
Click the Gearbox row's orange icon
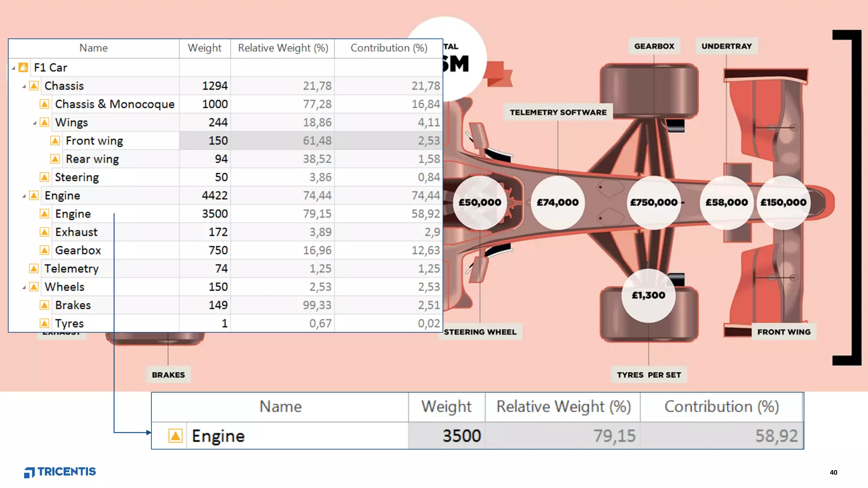45,250
